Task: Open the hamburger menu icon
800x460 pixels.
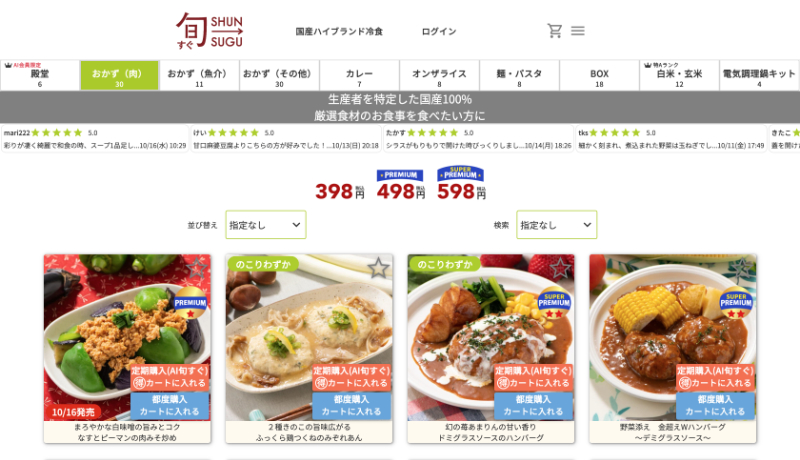Action: pos(578,31)
